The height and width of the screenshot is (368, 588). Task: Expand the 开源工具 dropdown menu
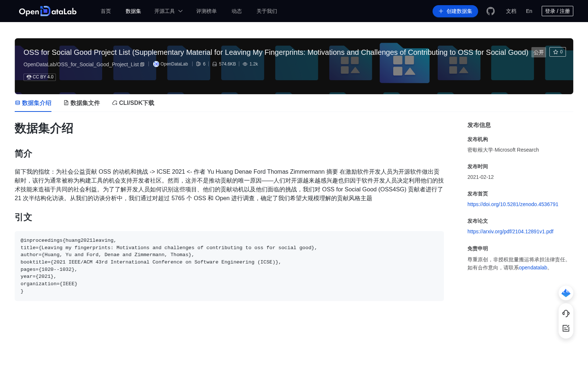(x=168, y=11)
